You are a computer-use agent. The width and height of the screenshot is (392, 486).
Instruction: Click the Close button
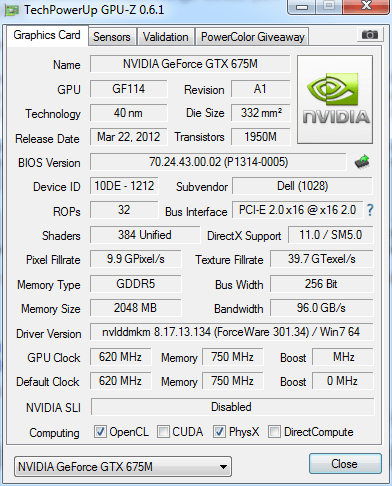click(345, 464)
